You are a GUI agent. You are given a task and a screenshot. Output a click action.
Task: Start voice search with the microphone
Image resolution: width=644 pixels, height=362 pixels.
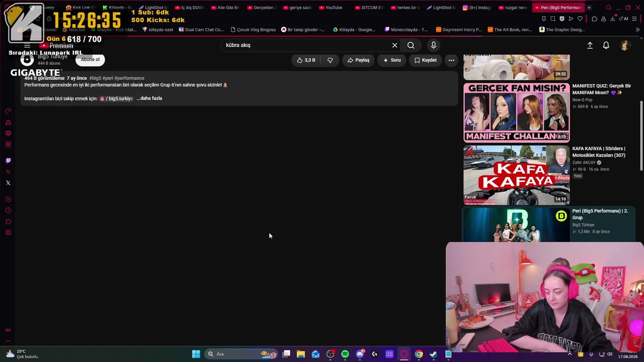point(434,45)
